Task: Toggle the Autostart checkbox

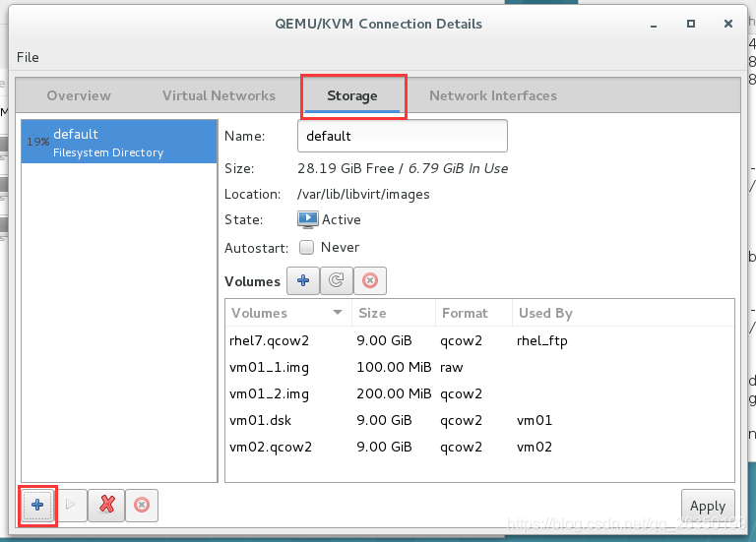Action: pyautogui.click(x=306, y=248)
